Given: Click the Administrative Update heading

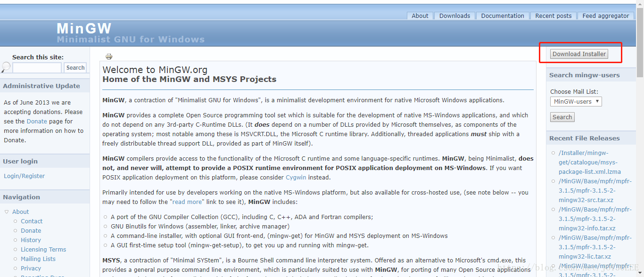Looking at the screenshot, I should click(x=41, y=86).
